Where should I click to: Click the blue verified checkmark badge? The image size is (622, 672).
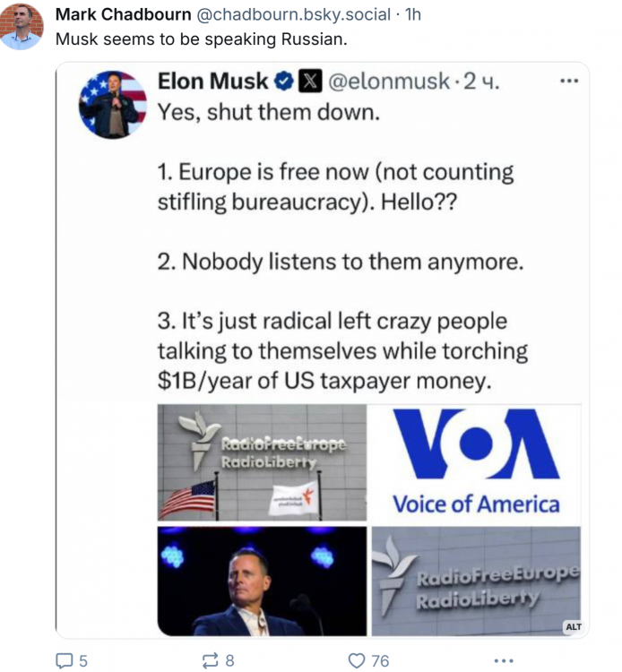click(x=282, y=82)
